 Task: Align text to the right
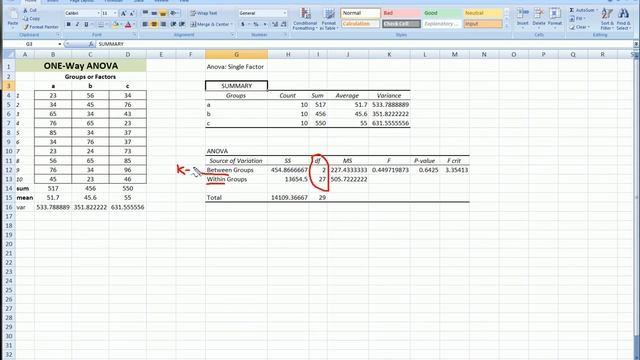pos(163,24)
